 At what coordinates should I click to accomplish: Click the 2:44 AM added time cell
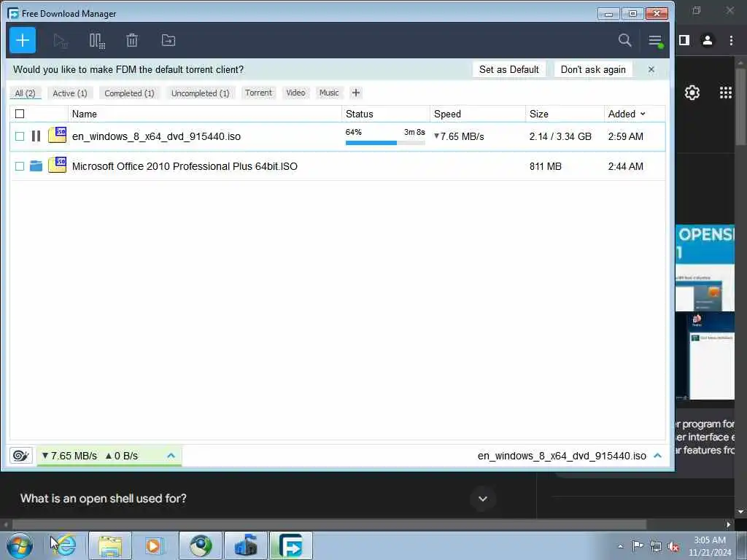click(625, 166)
